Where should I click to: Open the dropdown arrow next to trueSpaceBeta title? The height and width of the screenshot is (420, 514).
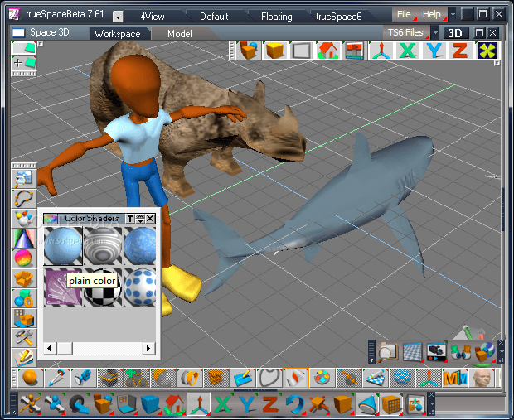[118, 17]
